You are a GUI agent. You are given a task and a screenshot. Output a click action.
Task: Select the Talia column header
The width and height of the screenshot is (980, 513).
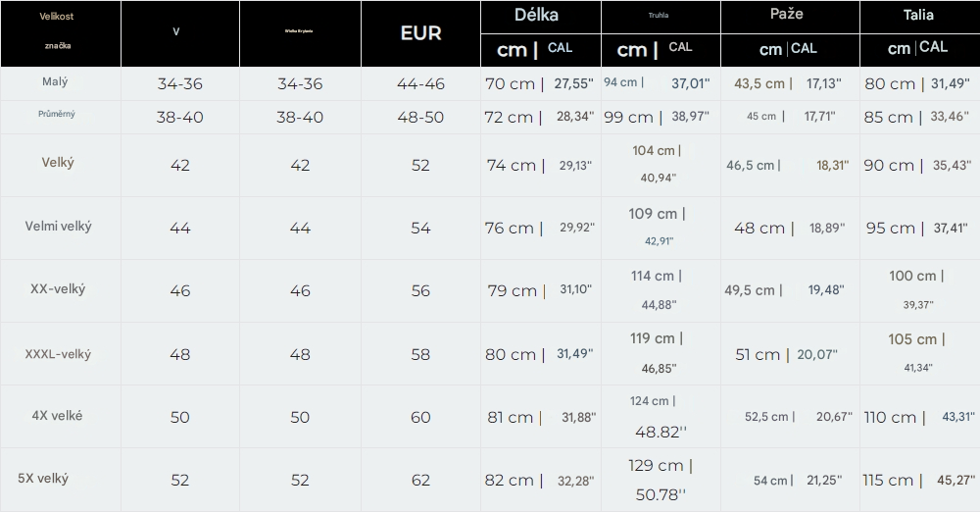(x=918, y=16)
